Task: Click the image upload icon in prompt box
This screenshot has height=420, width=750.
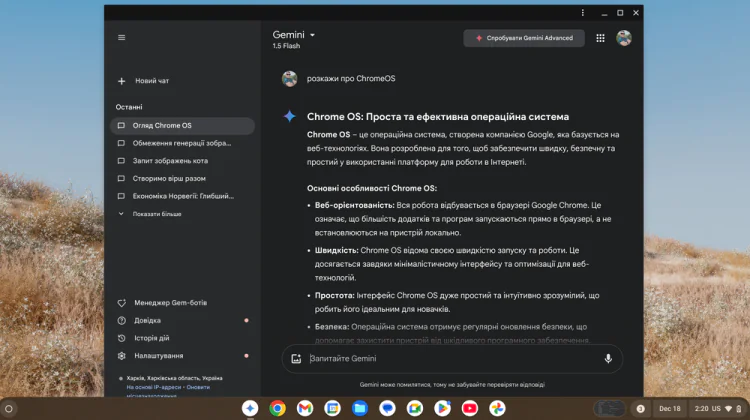Action: (x=296, y=359)
